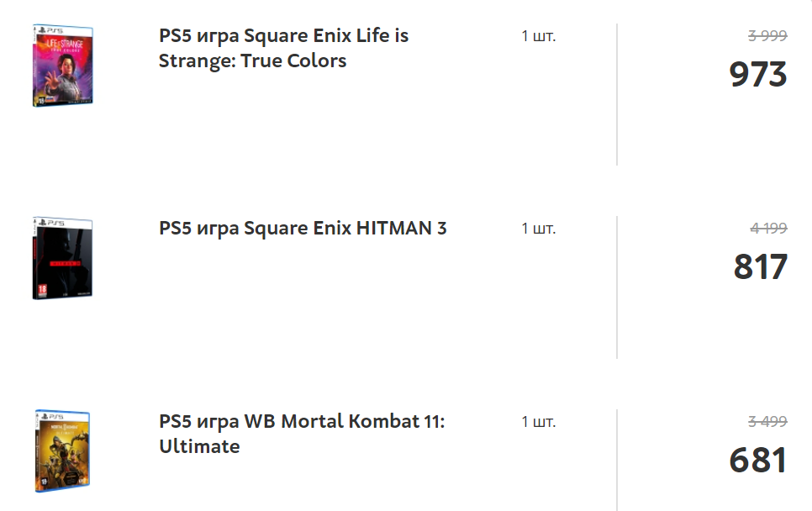The height and width of the screenshot is (511, 812).
Task: Click the crossed-out old price 3 499
Action: click(767, 421)
